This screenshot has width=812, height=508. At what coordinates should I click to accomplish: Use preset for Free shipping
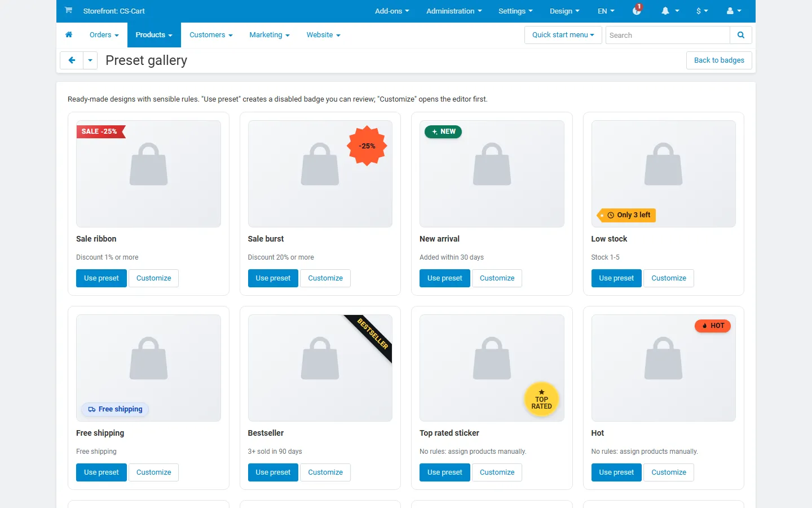point(101,472)
